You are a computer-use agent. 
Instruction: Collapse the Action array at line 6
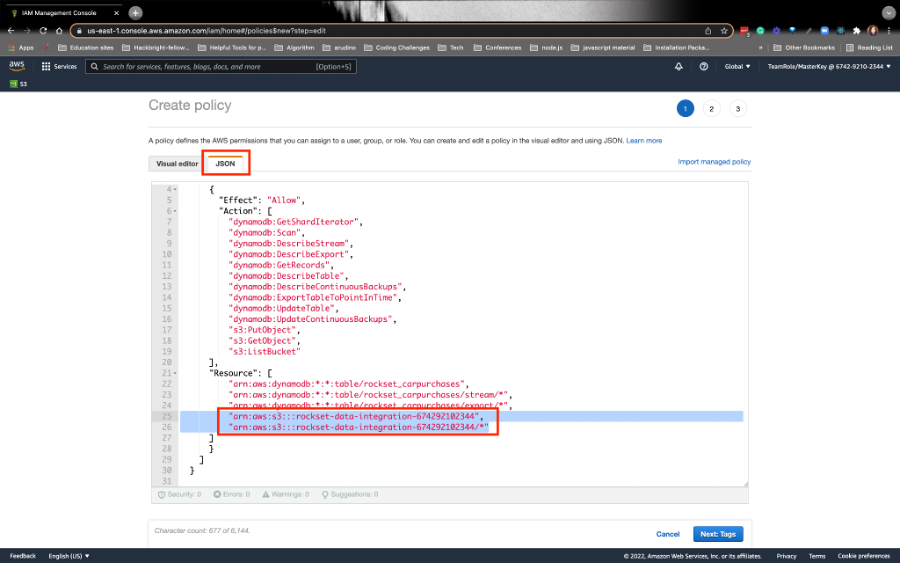(x=175, y=211)
